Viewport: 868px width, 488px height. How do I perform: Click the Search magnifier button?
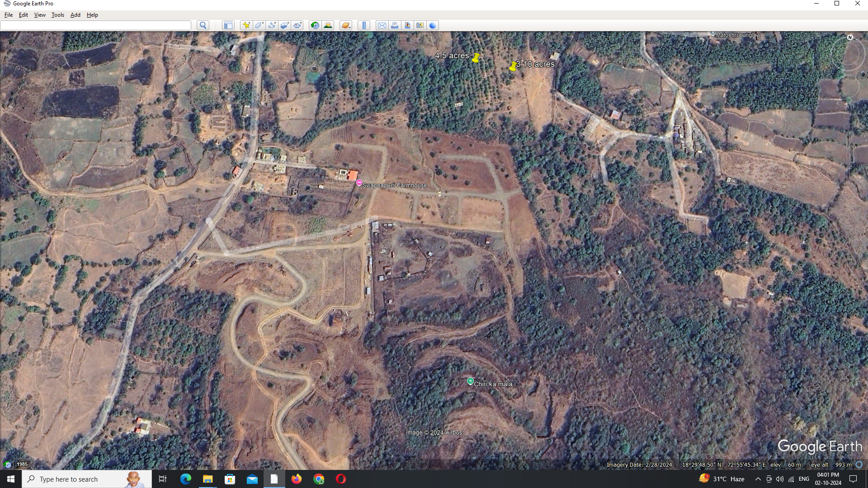tap(203, 25)
